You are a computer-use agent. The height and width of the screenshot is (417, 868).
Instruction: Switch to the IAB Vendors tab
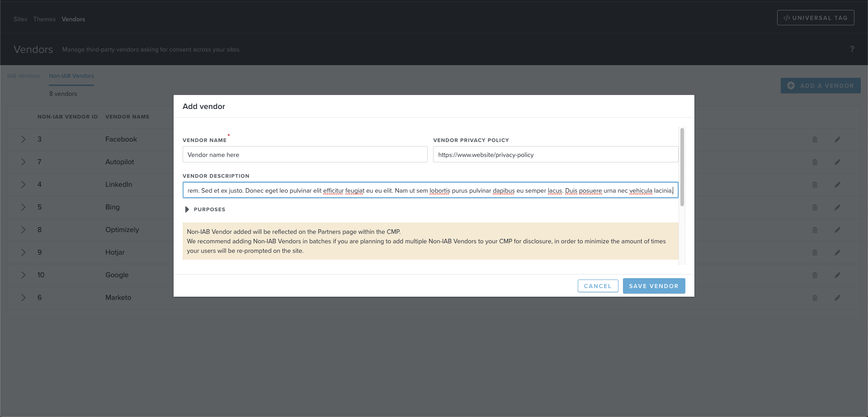click(24, 76)
